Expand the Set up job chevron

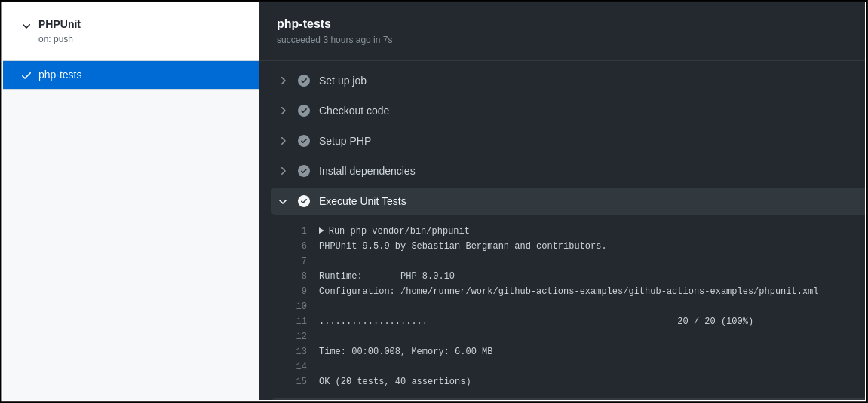pyautogui.click(x=284, y=81)
